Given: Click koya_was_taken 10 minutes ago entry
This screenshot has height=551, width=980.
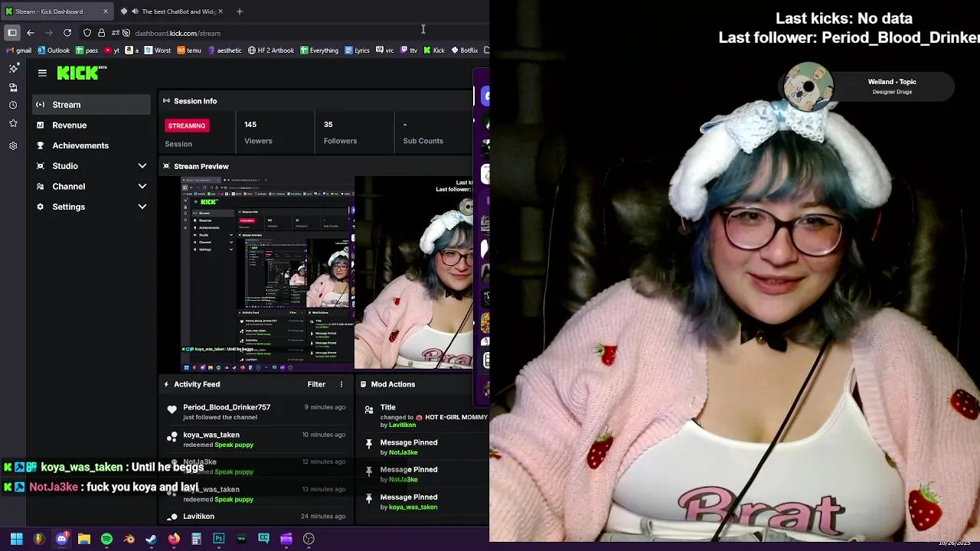Looking at the screenshot, I should [256, 439].
